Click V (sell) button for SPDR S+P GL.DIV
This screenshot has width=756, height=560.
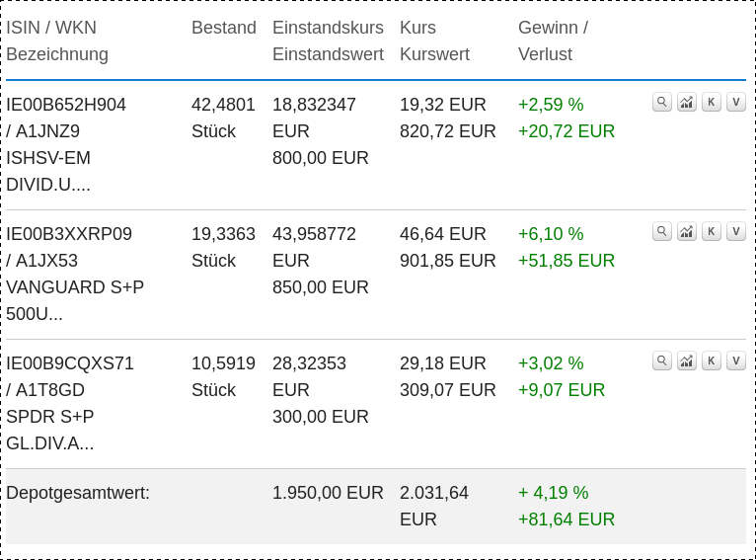(x=735, y=360)
